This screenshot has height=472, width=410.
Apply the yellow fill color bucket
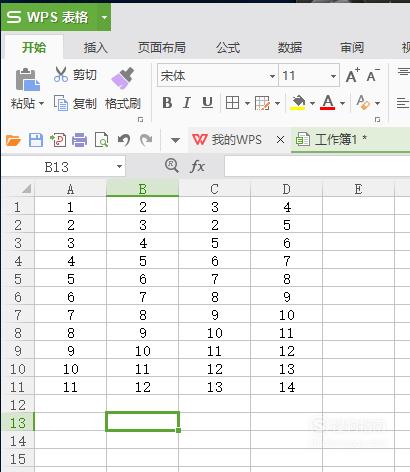(298, 103)
